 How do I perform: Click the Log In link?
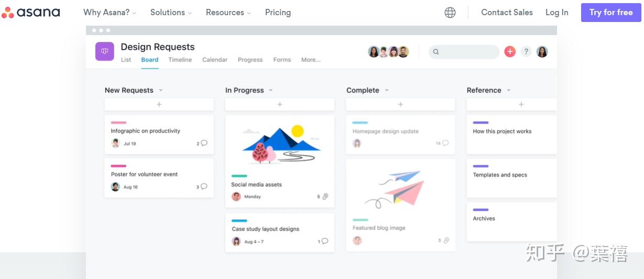point(556,13)
